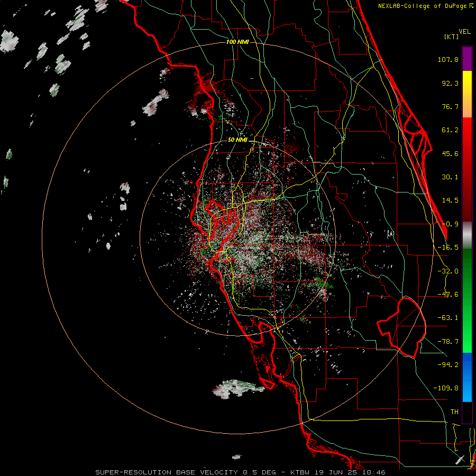Click the 45.6 velocity scale value
Viewport: 476px width, 476px height.
(450, 153)
